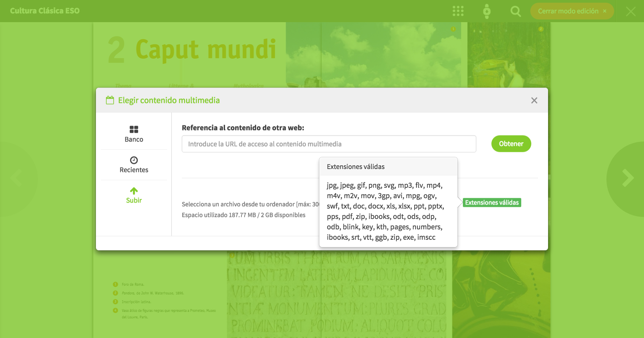Switch to the Banco tab label
Viewport: 644px width, 338px height.
(134, 139)
